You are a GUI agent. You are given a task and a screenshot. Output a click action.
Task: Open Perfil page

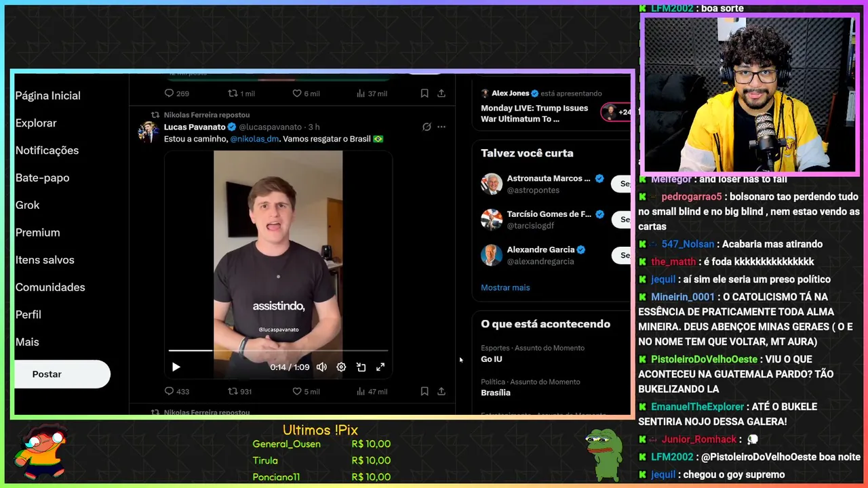[28, 314]
